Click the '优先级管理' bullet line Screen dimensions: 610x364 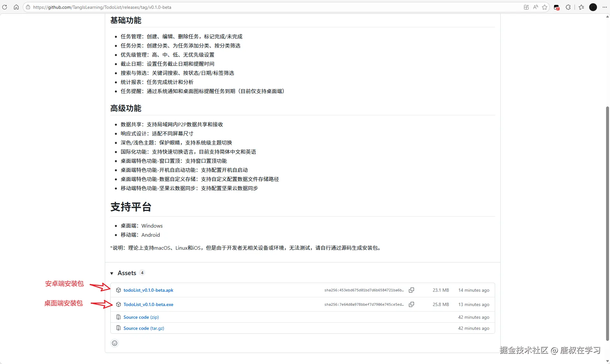pyautogui.click(x=167, y=55)
